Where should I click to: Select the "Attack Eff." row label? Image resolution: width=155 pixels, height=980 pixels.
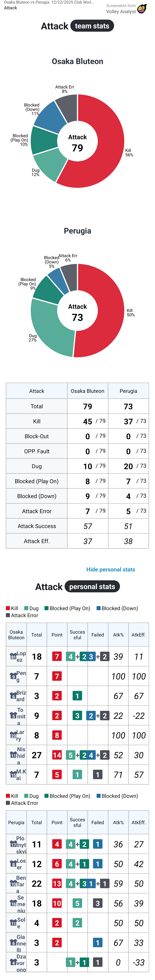[x=37, y=541]
